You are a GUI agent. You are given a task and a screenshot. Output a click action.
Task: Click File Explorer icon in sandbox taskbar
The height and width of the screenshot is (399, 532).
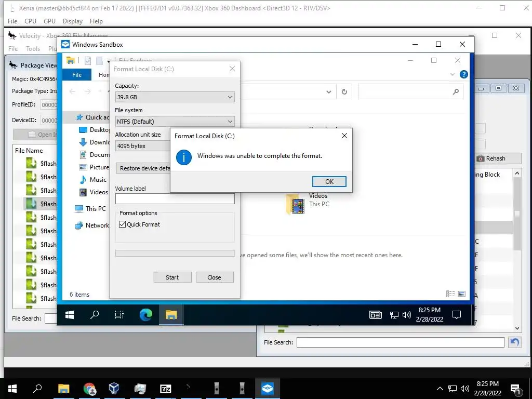tap(171, 315)
